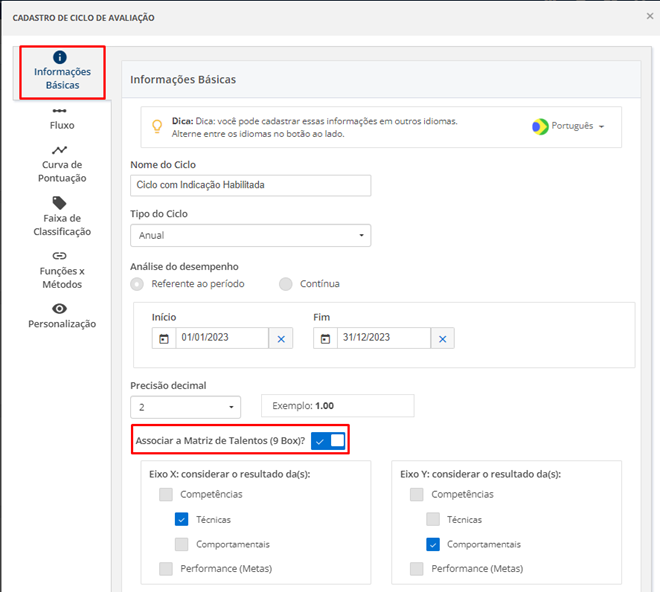The height and width of the screenshot is (592, 660).
Task: Open the Precisão decimal dropdown
Action: tap(185, 407)
